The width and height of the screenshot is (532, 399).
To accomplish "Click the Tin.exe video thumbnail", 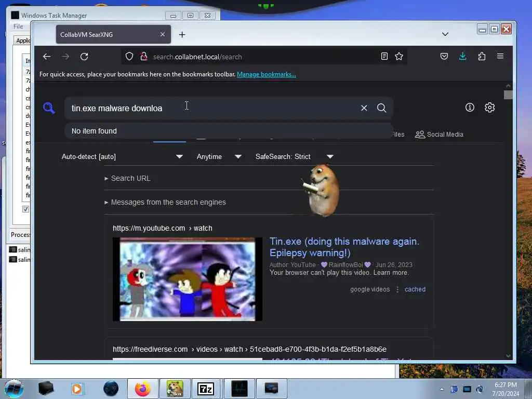I will coord(187,279).
